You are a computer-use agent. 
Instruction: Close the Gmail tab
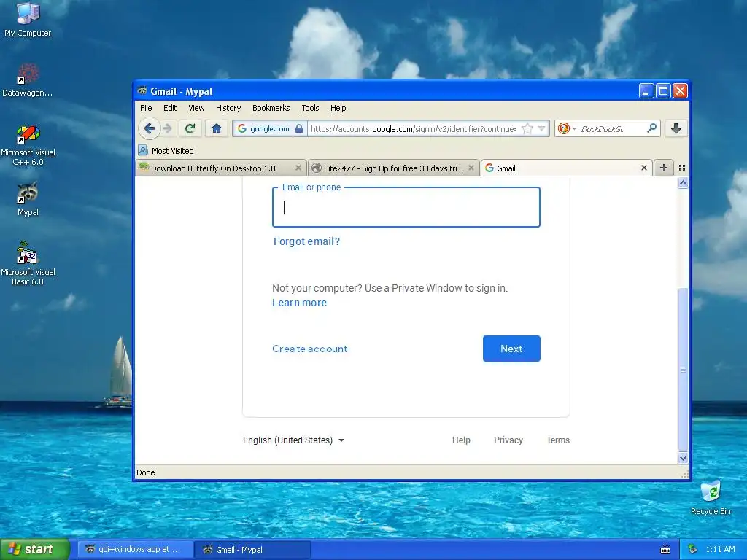[x=644, y=168]
